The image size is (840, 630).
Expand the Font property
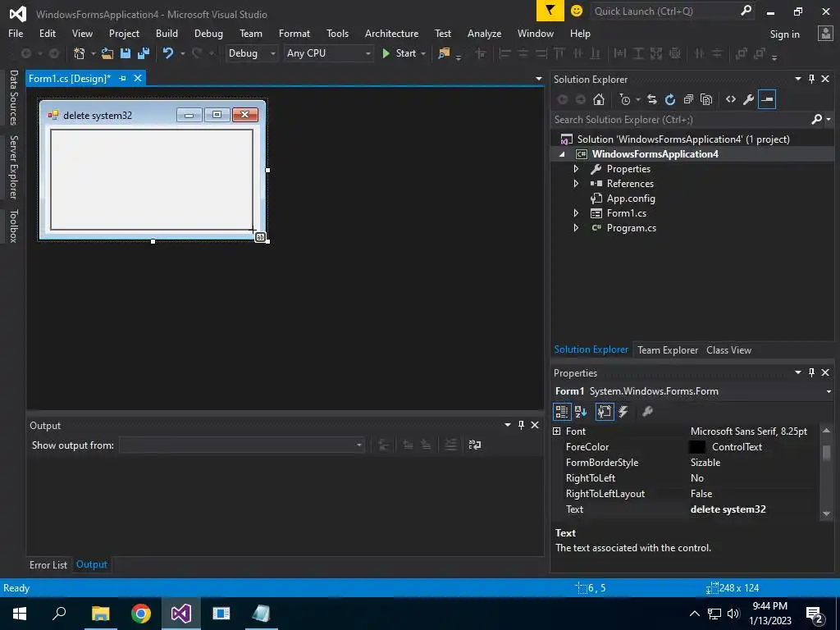coord(557,431)
